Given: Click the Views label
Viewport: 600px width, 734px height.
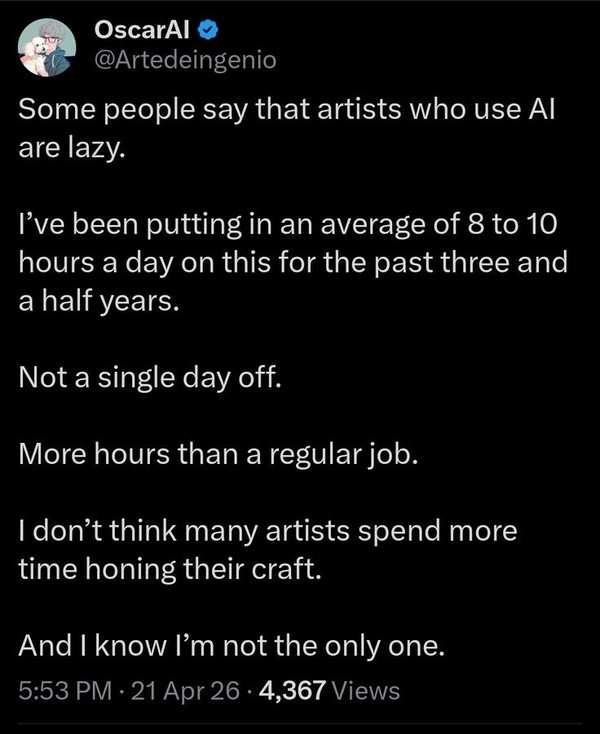Looking at the screenshot, I should 364,690.
